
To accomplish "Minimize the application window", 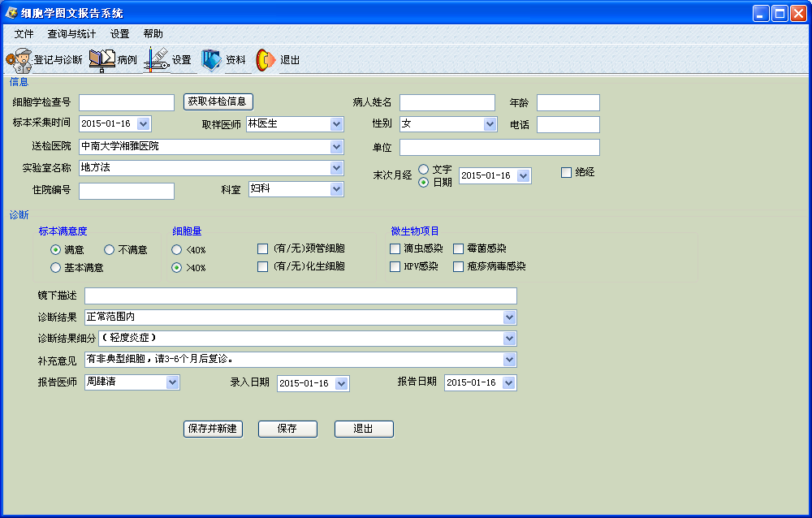I will coord(761,13).
